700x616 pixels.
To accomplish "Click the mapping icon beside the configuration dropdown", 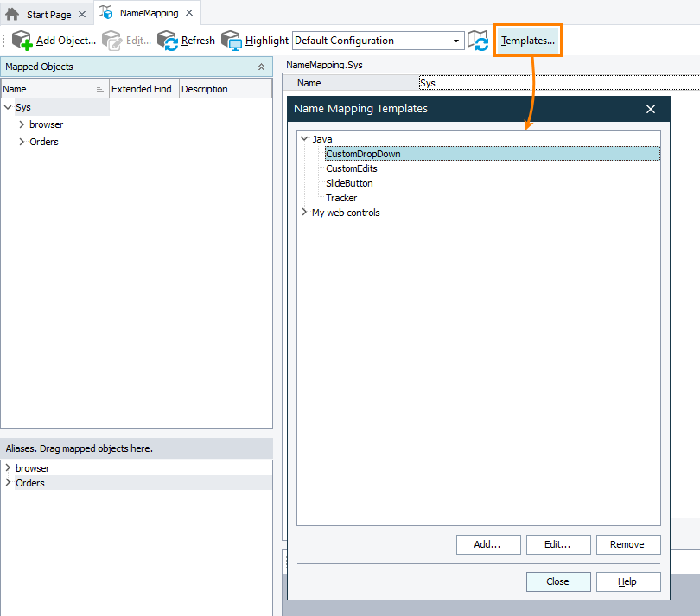I will [x=478, y=40].
